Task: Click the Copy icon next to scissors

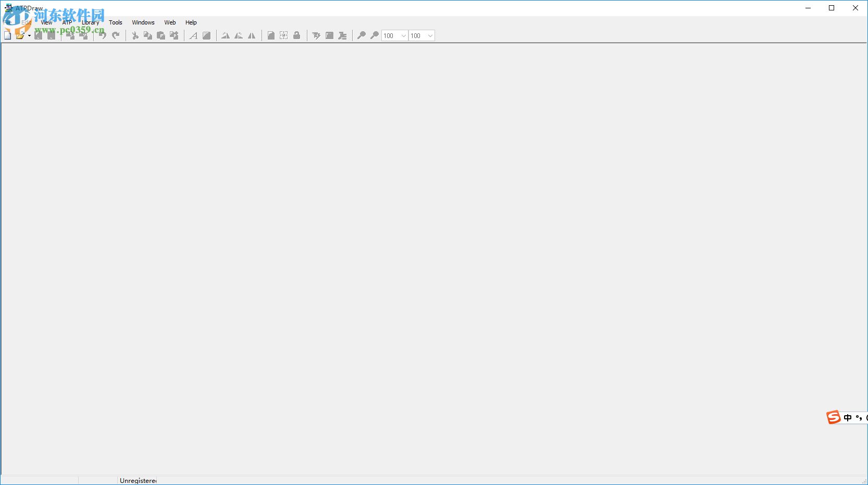Action: [x=148, y=35]
